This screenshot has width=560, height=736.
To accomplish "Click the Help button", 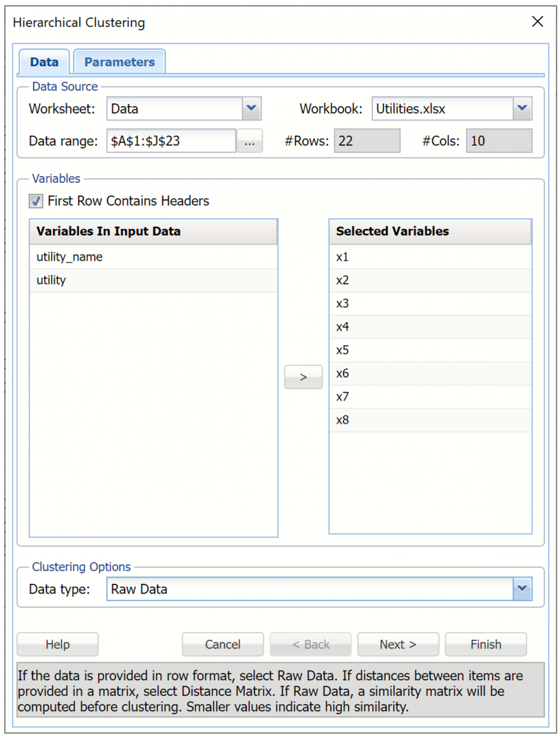I will pyautogui.click(x=58, y=645).
